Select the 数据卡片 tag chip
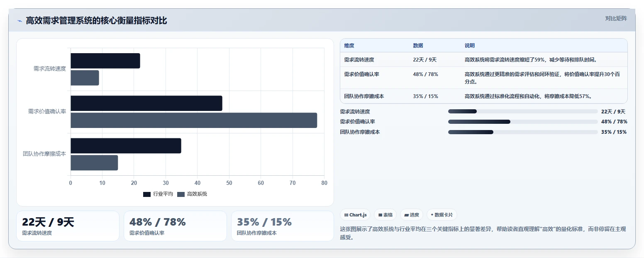 [442, 215]
